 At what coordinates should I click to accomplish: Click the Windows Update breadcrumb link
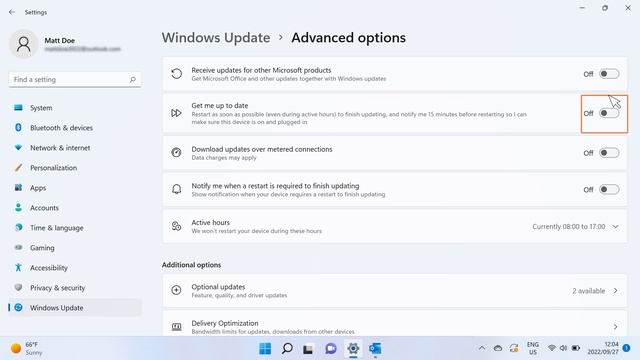pos(216,38)
